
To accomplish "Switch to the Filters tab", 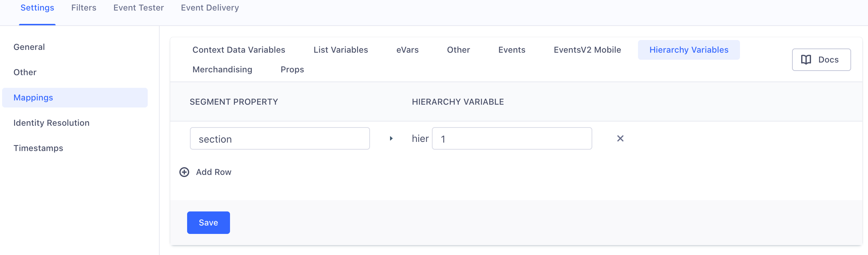I will (x=84, y=8).
